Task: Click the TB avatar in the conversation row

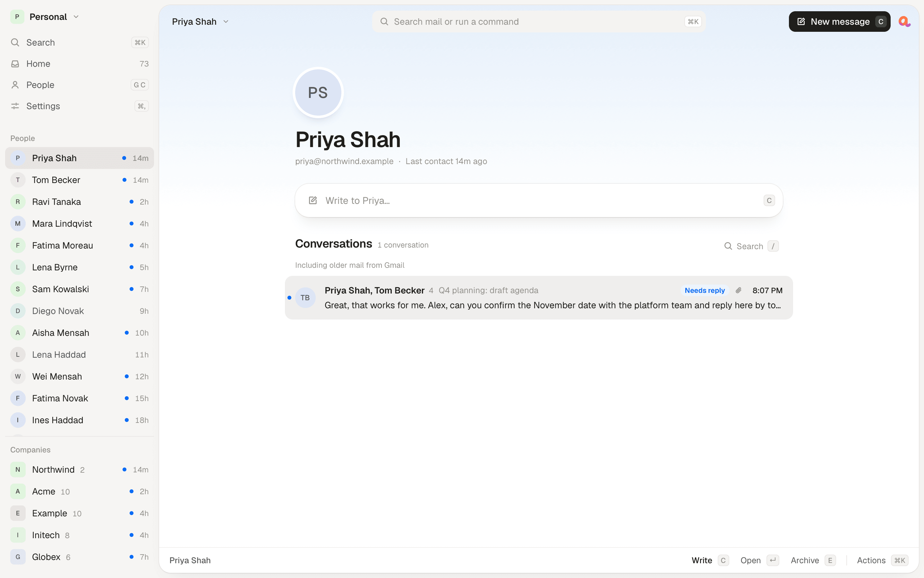Action: [305, 298]
